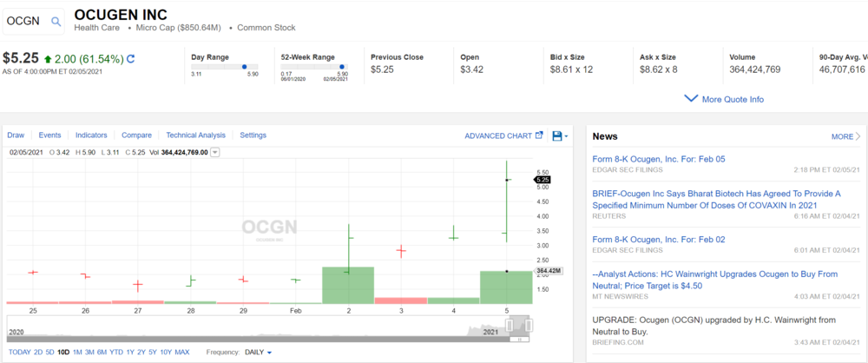Open the Frequency DAILY dropdown
The height and width of the screenshot is (363, 868).
258,352
